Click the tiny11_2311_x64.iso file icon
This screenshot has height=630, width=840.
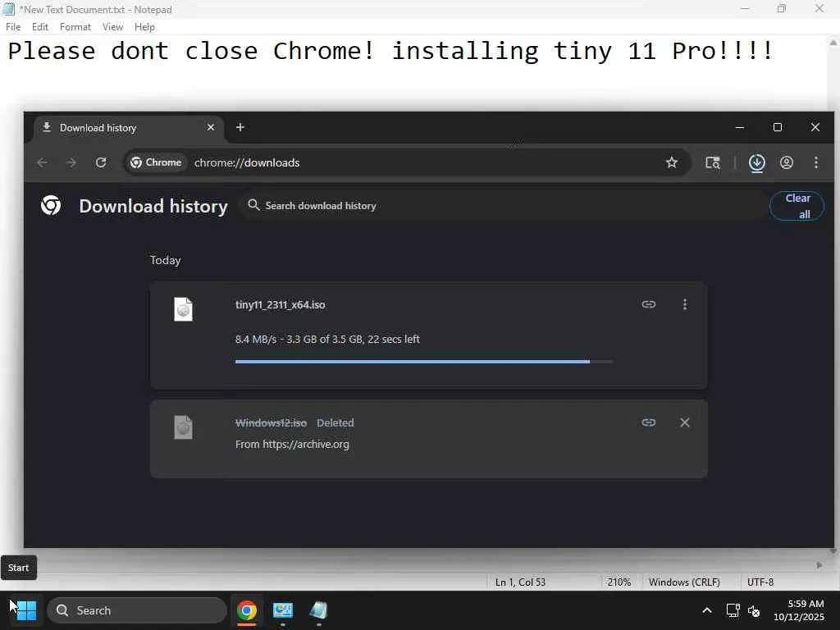click(x=183, y=309)
